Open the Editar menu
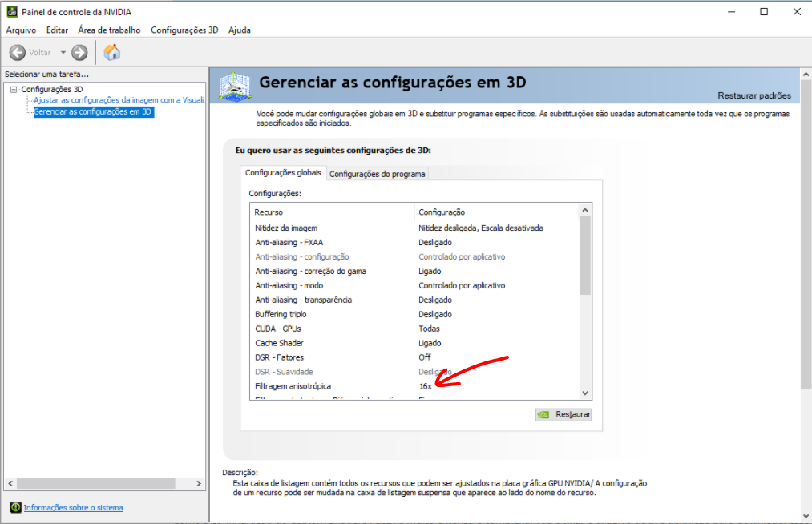The height and width of the screenshot is (524, 812). point(57,30)
